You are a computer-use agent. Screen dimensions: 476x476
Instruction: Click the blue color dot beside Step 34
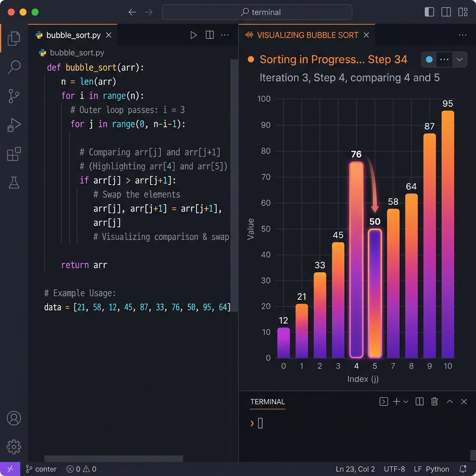(429, 59)
